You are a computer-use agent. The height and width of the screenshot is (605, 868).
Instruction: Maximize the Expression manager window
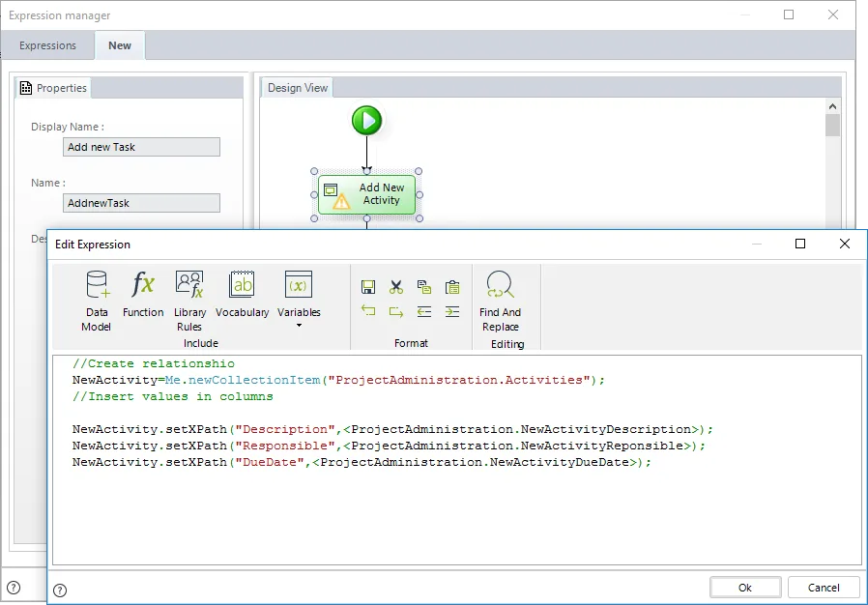[789, 14]
